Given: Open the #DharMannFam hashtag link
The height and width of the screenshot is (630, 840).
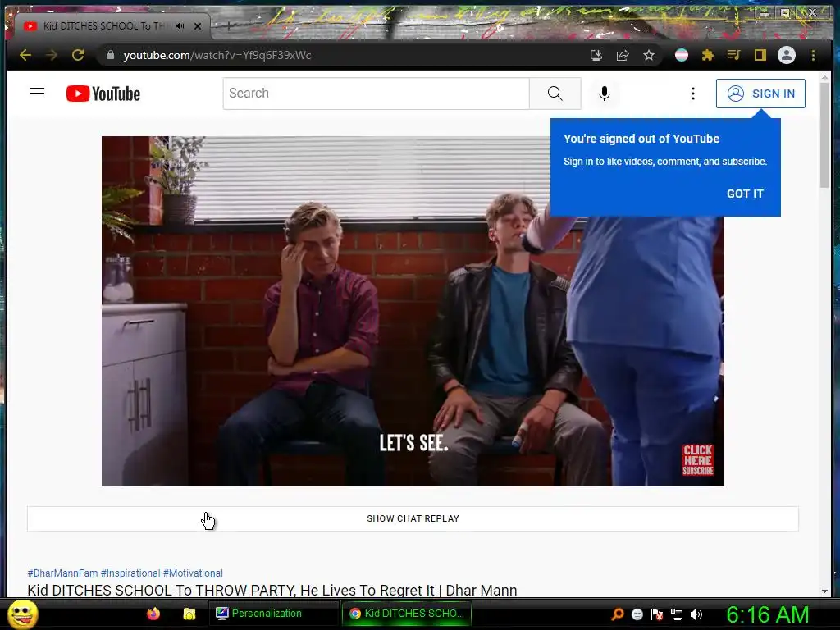Looking at the screenshot, I should (x=62, y=573).
